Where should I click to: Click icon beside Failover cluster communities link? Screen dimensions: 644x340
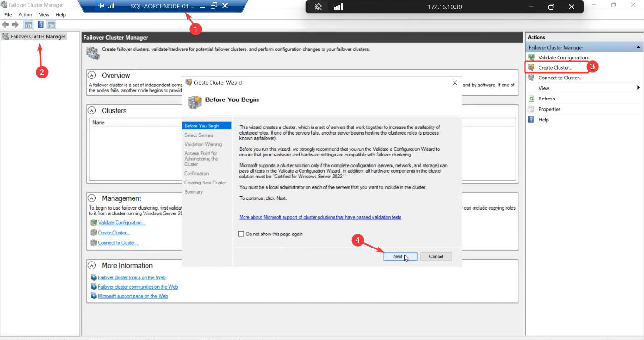coord(93,287)
